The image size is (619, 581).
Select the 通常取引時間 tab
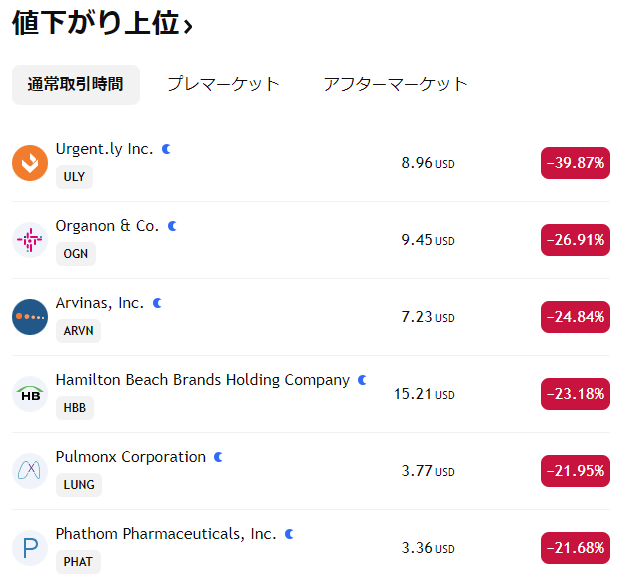(x=76, y=84)
